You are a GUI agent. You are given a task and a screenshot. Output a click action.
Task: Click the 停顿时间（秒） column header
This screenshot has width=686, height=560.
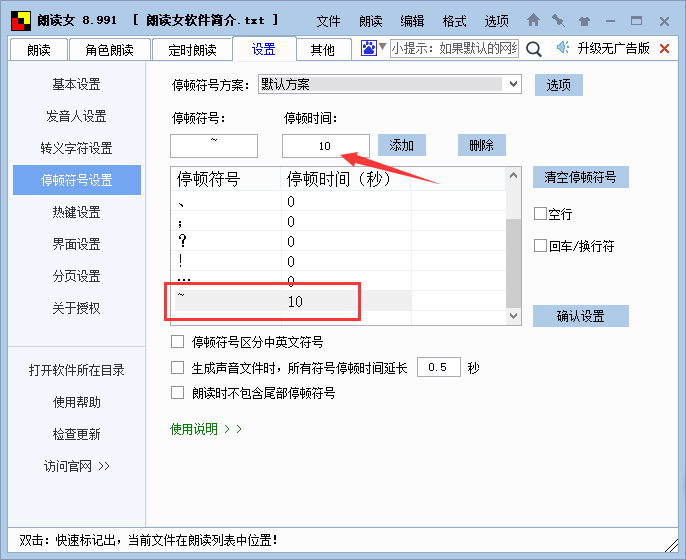[346, 179]
